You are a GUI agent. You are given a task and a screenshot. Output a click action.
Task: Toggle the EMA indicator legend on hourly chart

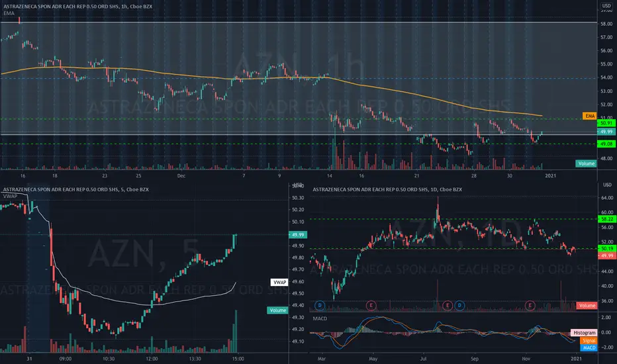[9, 13]
